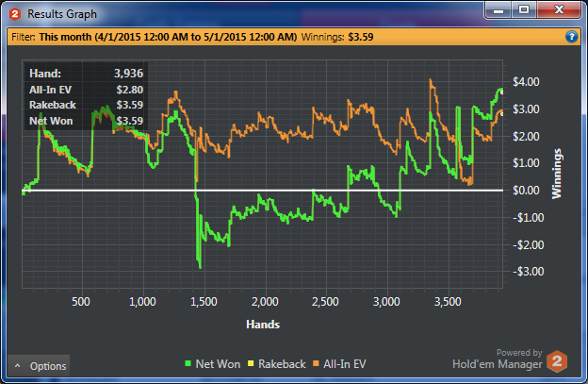Minimize the Results Graph window
Screen dimensions: 588x384
tap(498, 10)
